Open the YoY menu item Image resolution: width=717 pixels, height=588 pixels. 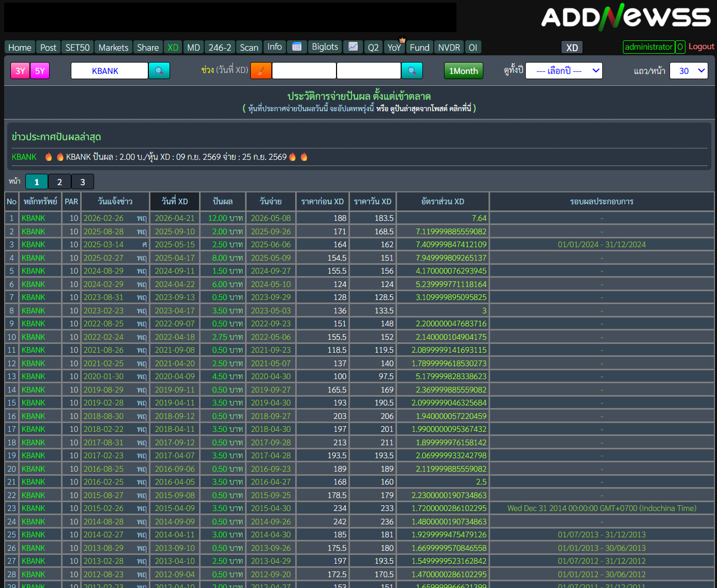394,48
